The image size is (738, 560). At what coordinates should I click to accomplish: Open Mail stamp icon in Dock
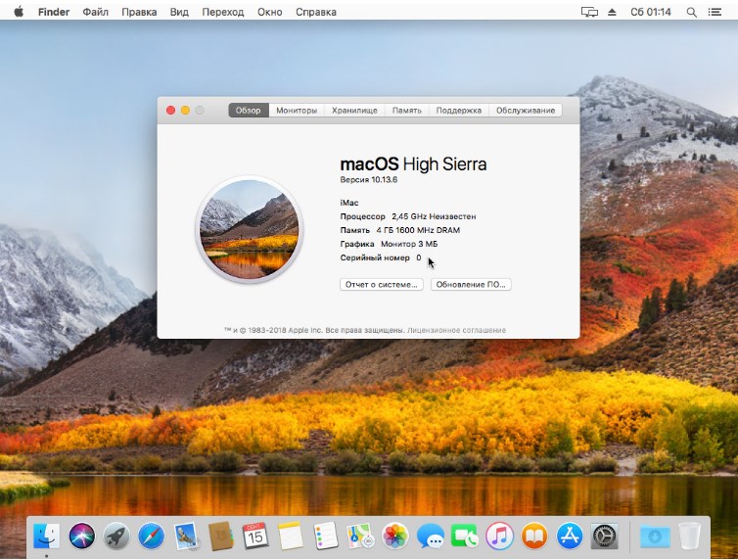[186, 536]
